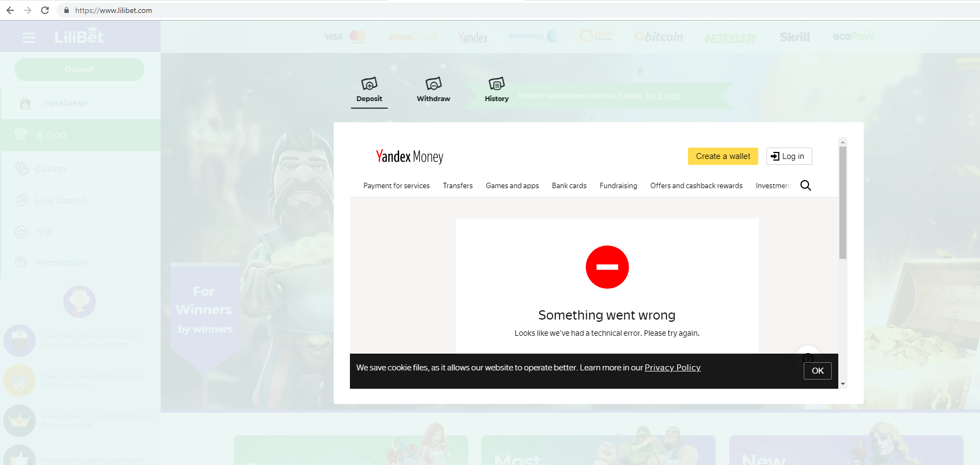Click the help question-mark icon
The height and width of the screenshot is (465, 980).
point(808,357)
